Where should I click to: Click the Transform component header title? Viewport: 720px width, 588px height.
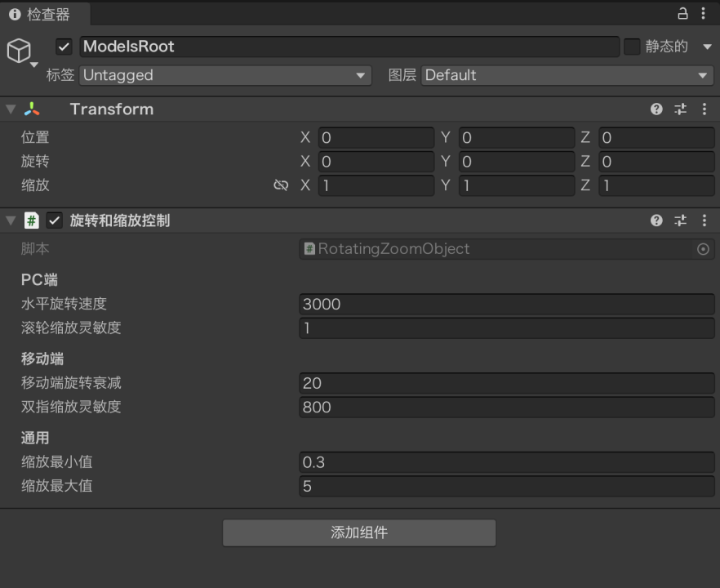pyautogui.click(x=112, y=109)
